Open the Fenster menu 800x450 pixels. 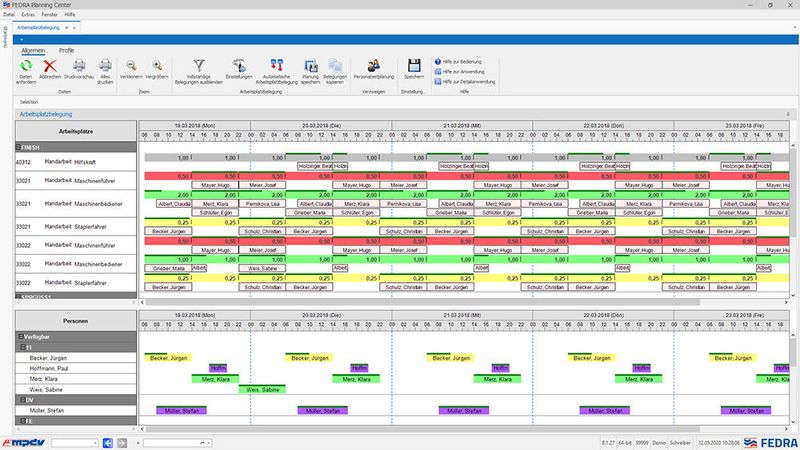click(49, 15)
